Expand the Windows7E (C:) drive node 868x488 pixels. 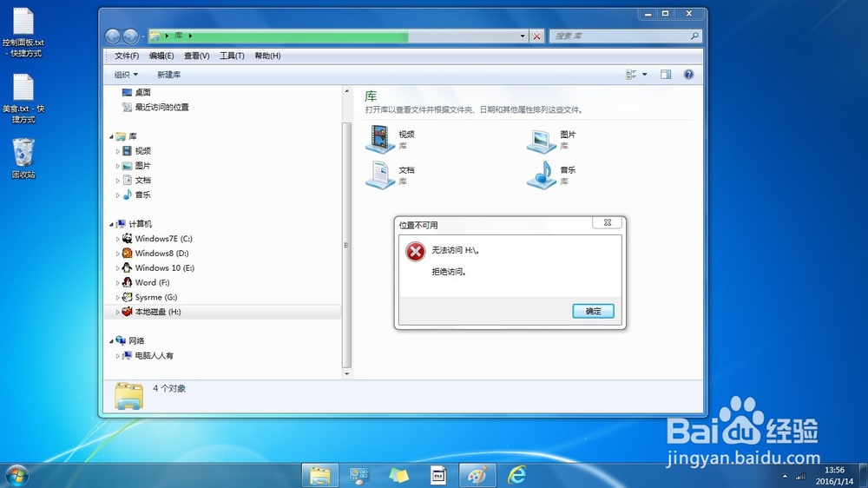pos(118,239)
